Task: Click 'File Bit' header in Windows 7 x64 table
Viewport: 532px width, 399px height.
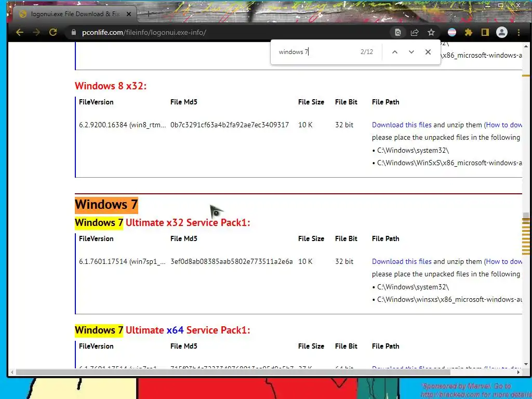Action: coord(346,347)
